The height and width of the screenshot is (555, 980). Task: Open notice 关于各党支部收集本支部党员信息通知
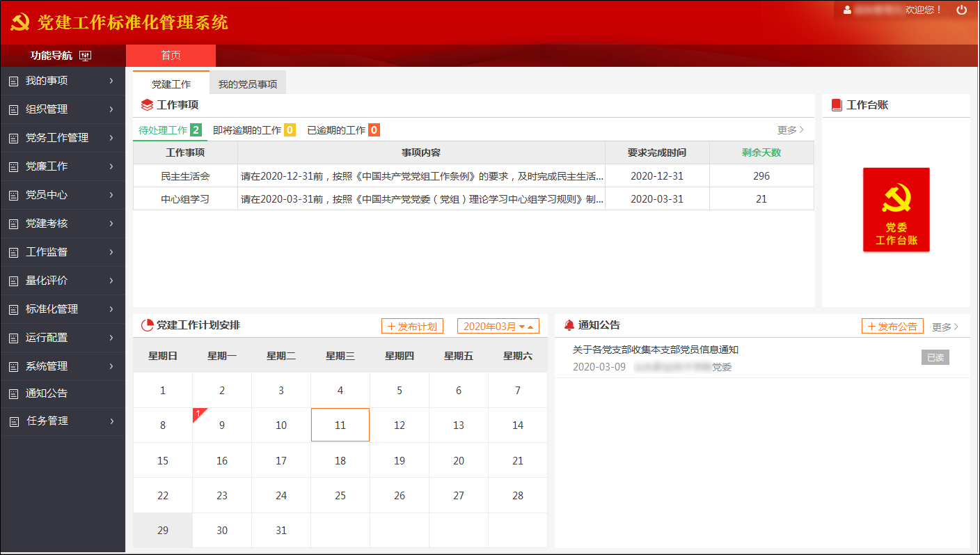point(655,350)
